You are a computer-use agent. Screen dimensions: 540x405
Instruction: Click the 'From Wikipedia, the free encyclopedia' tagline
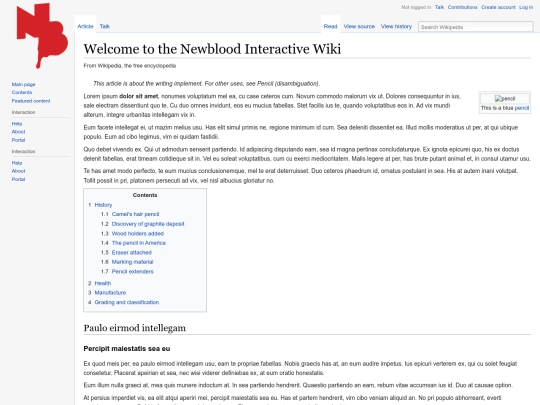click(x=130, y=66)
